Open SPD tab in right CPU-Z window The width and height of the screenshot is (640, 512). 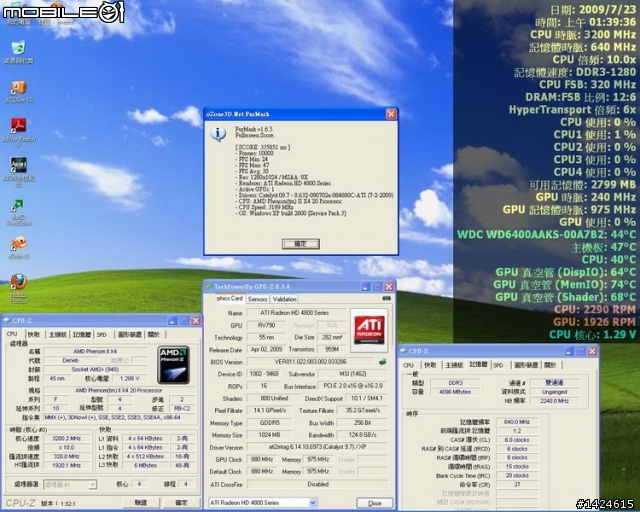point(498,365)
